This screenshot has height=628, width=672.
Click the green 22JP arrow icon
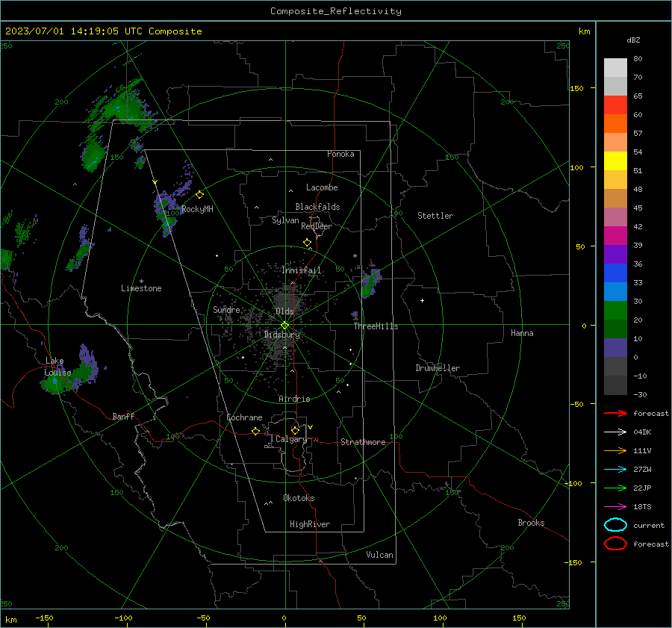click(x=615, y=488)
